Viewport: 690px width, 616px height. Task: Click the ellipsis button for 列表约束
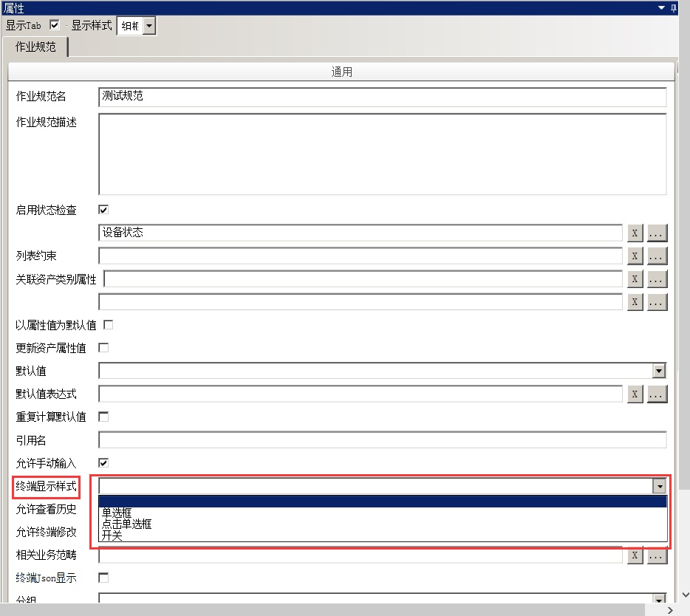tap(657, 256)
